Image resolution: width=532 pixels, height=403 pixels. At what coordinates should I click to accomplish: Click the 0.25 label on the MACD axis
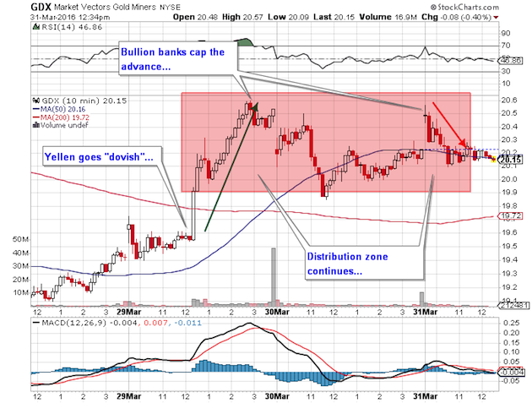point(511,323)
